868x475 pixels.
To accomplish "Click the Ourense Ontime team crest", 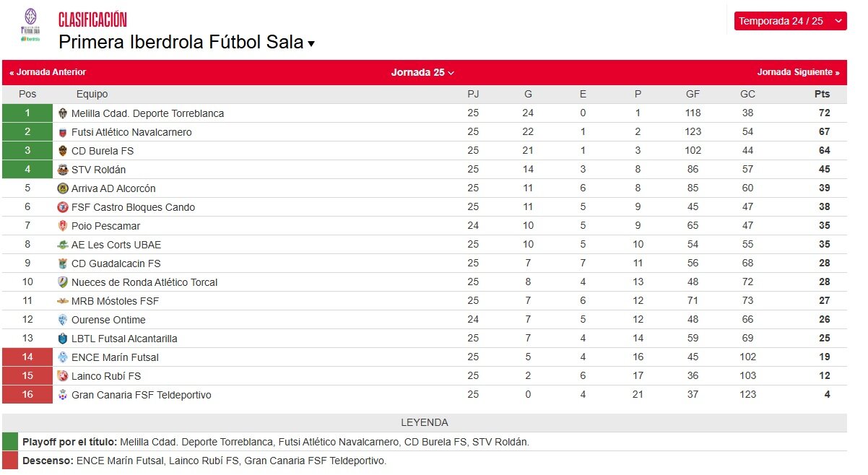I will pos(63,320).
